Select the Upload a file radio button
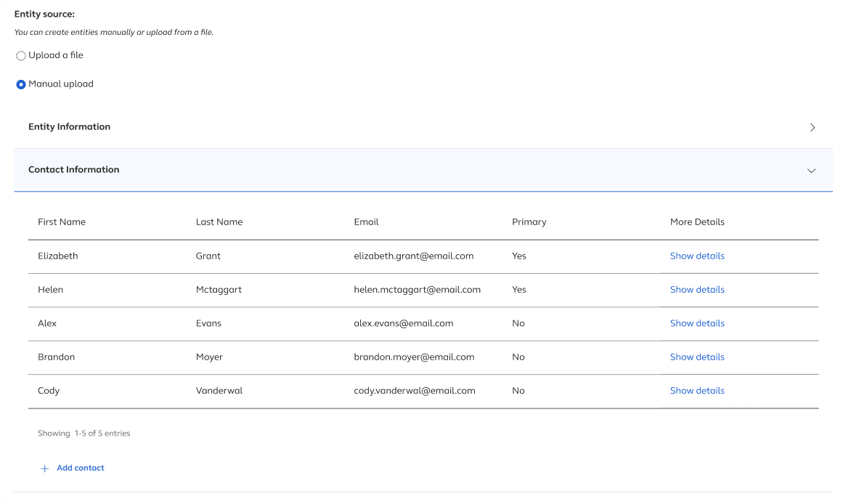 pyautogui.click(x=20, y=55)
